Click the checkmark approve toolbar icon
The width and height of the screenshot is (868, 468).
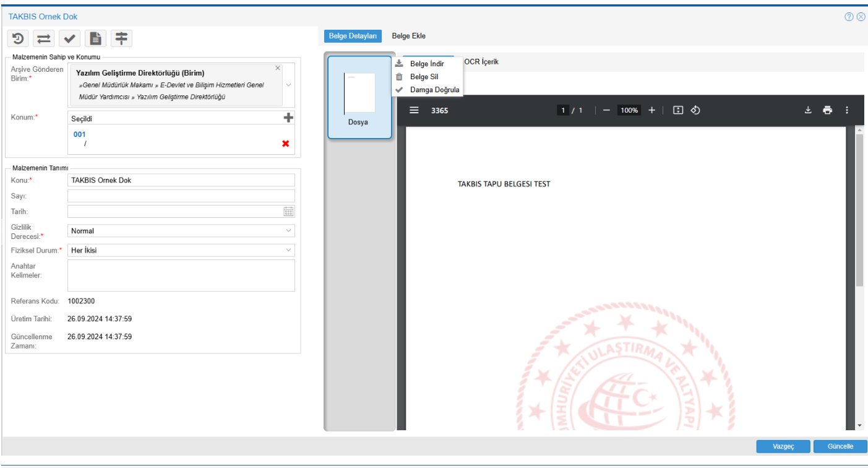[x=70, y=39]
